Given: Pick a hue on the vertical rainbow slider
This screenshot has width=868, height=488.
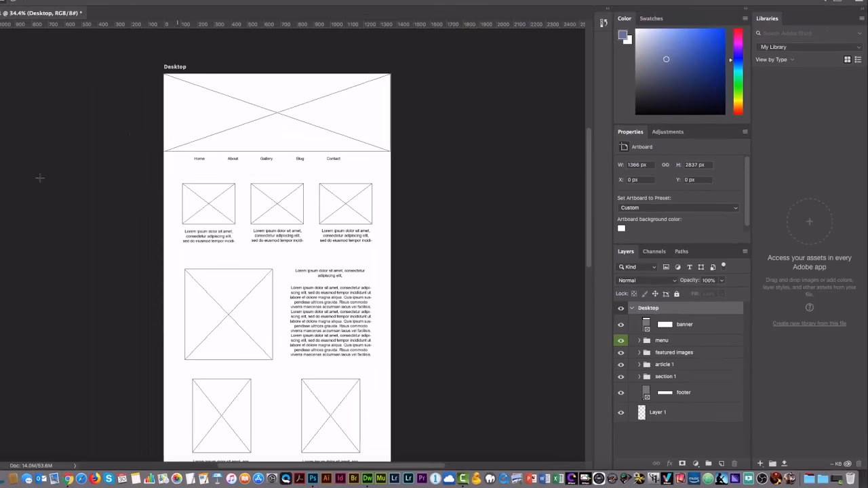Looking at the screenshot, I should pyautogui.click(x=738, y=71).
